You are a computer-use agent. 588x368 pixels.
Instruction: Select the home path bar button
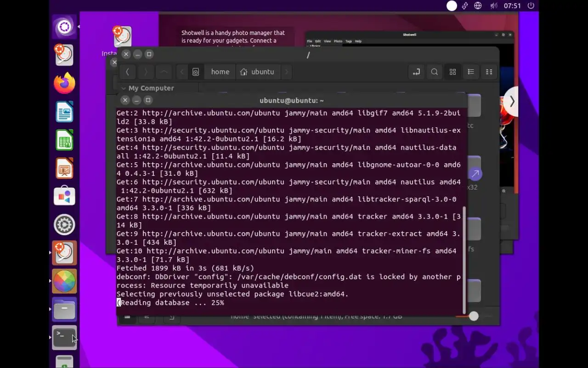coord(220,72)
